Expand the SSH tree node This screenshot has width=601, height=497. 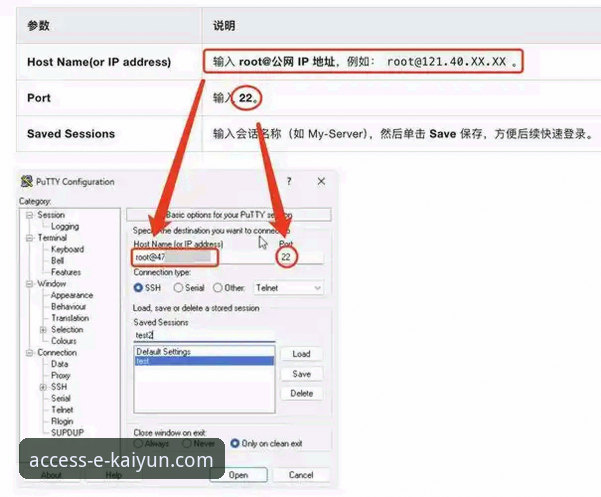point(43,387)
